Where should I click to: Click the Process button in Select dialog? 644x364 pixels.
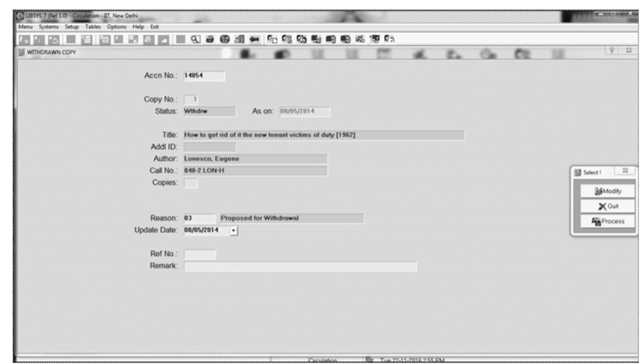(x=607, y=221)
